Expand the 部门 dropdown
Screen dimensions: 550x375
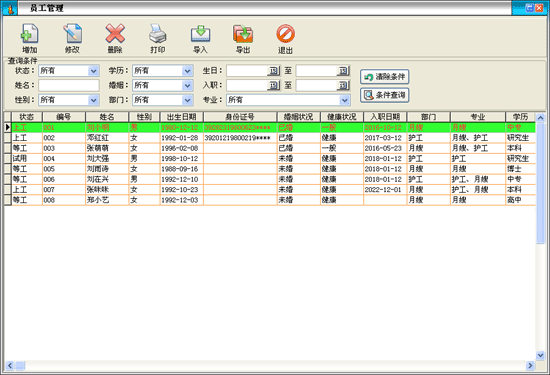pyautogui.click(x=187, y=100)
